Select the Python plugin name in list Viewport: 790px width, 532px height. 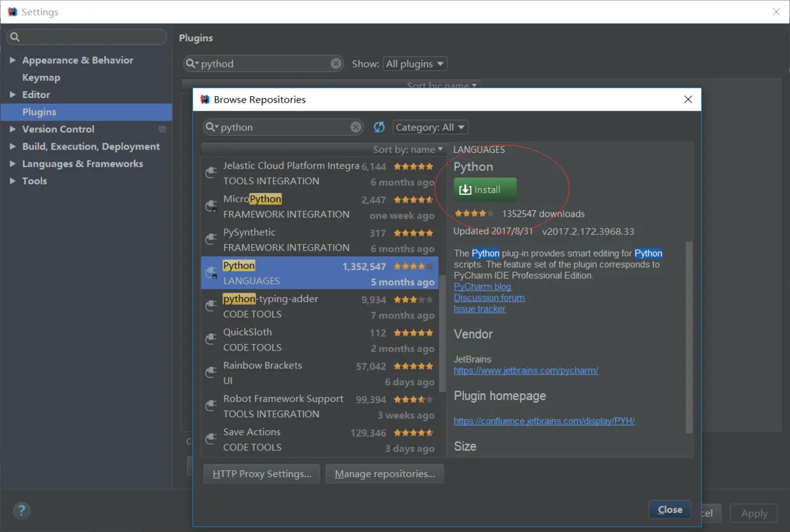click(239, 266)
